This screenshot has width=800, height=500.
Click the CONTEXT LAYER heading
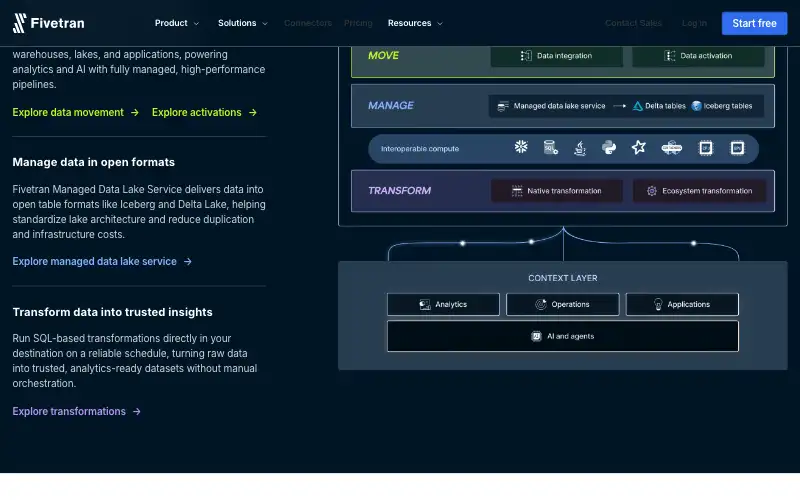pyautogui.click(x=563, y=278)
